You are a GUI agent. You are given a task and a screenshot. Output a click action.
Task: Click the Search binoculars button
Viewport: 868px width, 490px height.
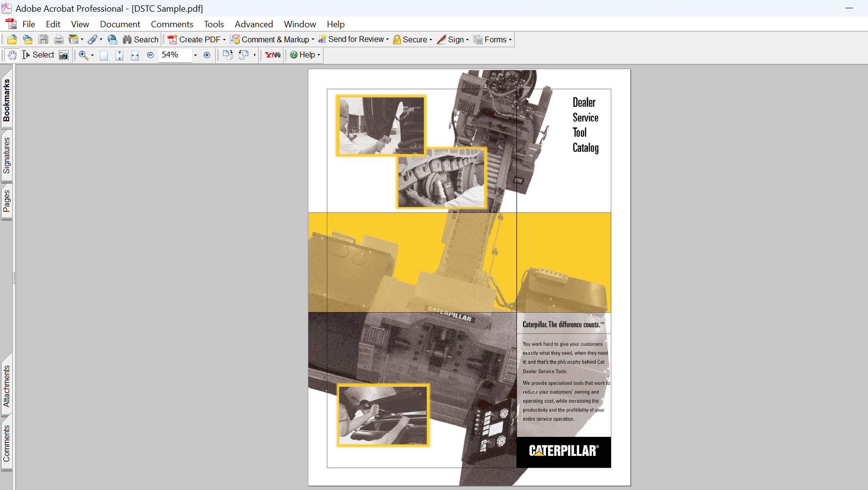pyautogui.click(x=141, y=39)
